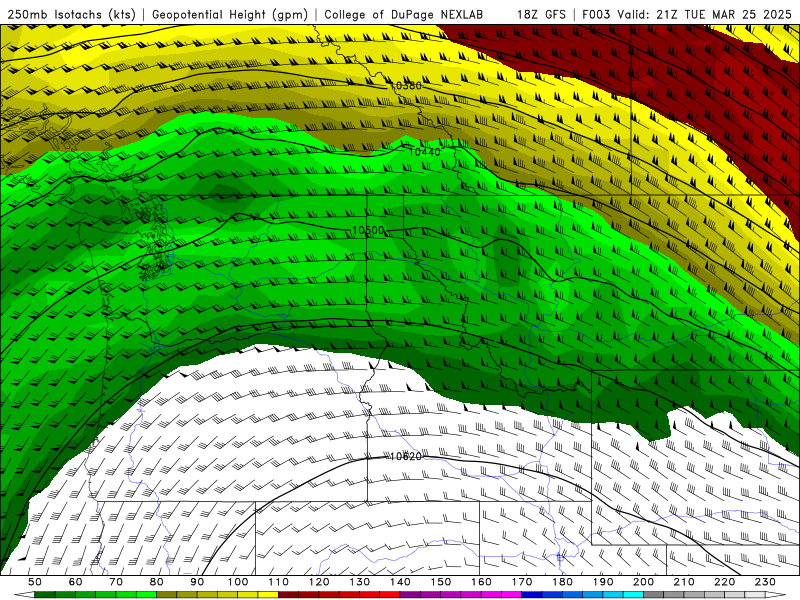Click the legend value 160
Screen dimensions: 800x600
coord(481,582)
